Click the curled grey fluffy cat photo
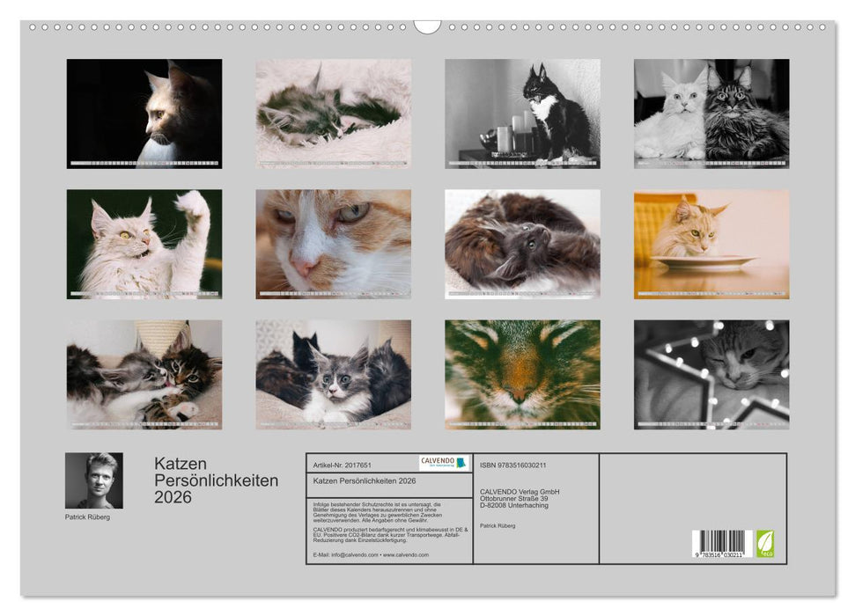 (525, 239)
